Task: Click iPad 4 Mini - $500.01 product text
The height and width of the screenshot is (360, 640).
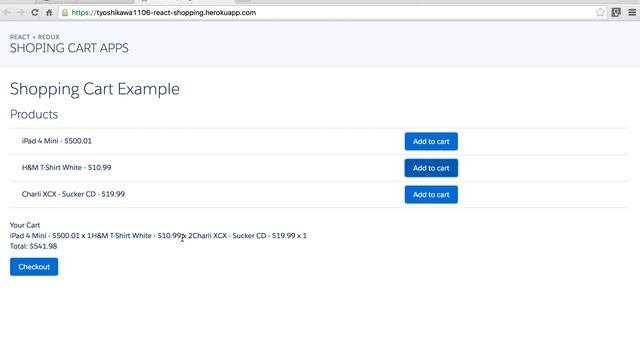Action: click(x=57, y=141)
